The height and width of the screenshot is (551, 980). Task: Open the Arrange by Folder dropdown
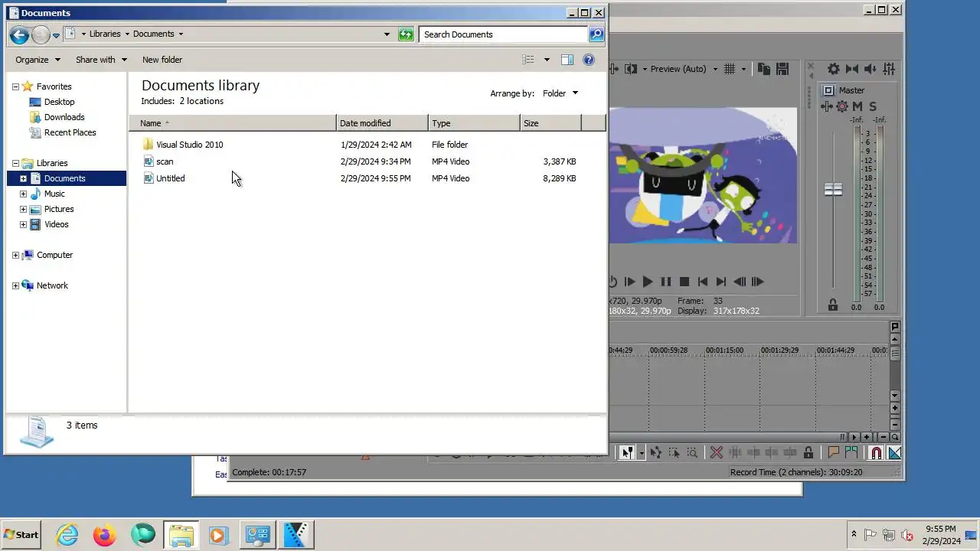560,93
